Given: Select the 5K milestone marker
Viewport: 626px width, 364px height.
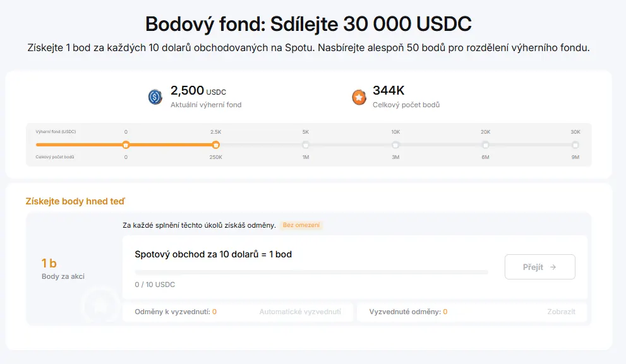Looking at the screenshot, I should click(305, 144).
